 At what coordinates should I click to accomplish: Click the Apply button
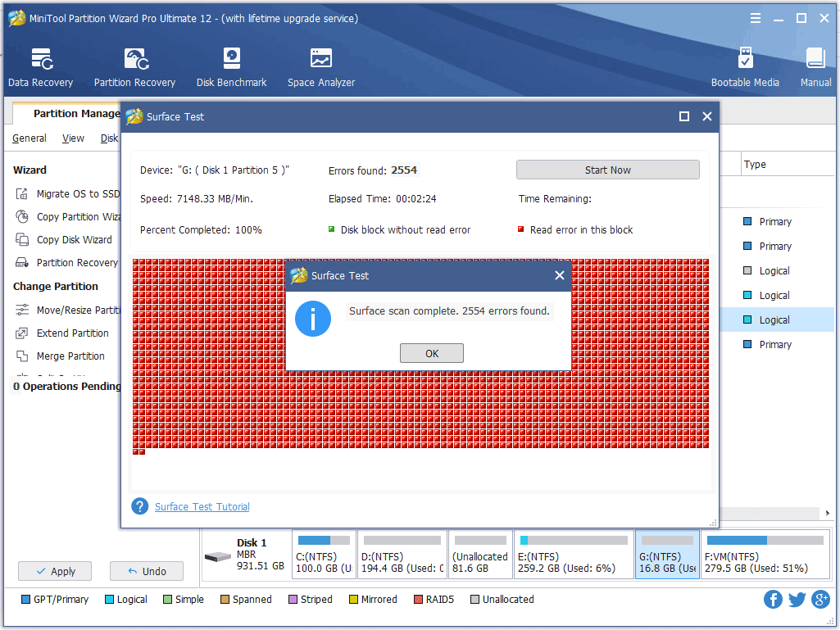(x=55, y=571)
